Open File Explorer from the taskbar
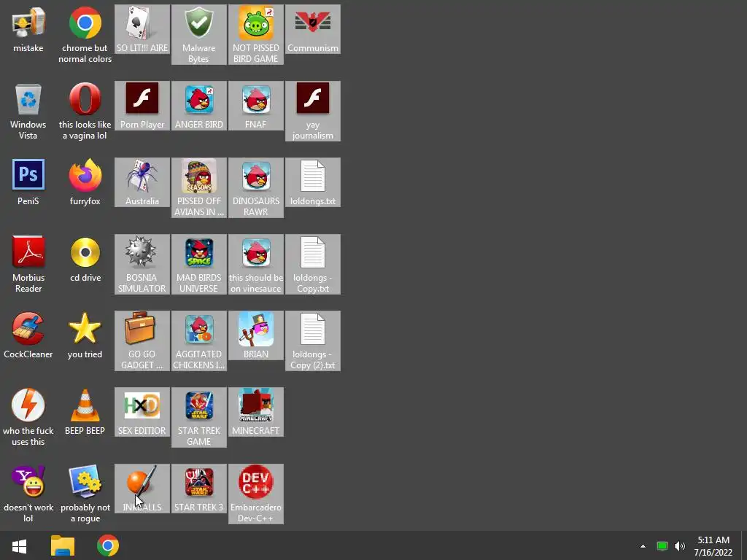Viewport: 747px width, 560px height. [63, 545]
